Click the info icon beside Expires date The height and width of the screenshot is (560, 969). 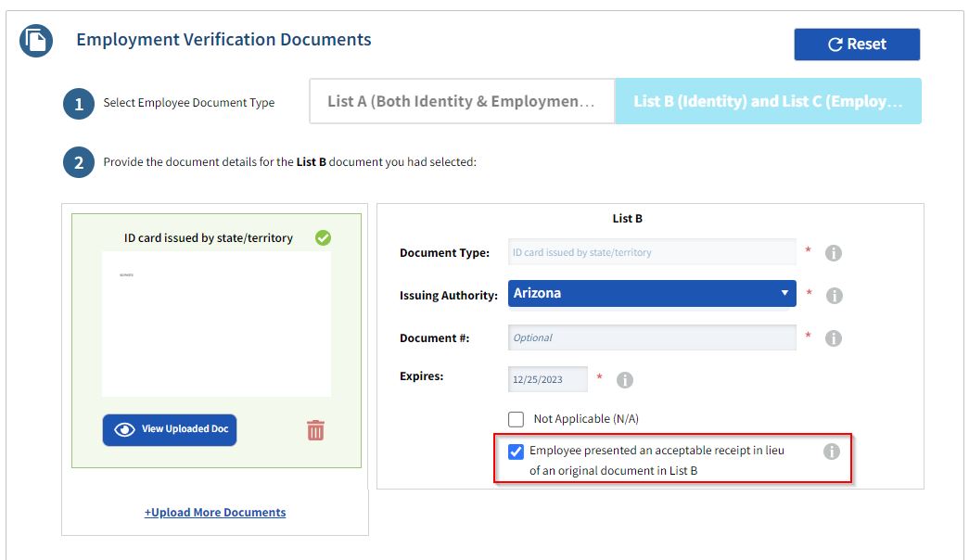[625, 380]
